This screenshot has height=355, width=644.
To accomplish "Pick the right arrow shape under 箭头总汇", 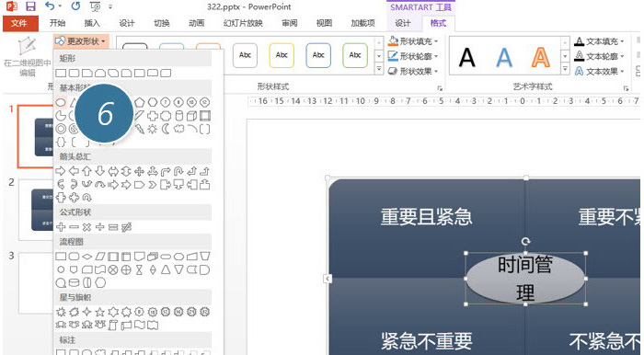I will pos(61,171).
